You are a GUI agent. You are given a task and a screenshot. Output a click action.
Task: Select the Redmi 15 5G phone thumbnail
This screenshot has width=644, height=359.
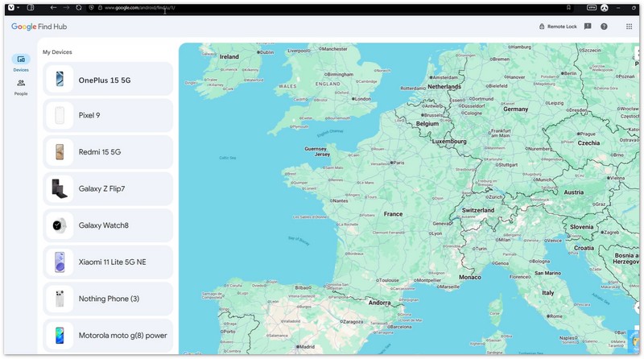coord(60,152)
